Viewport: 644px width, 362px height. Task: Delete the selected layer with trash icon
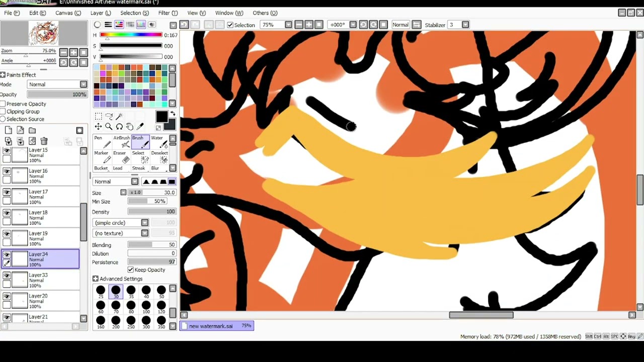[44, 141]
